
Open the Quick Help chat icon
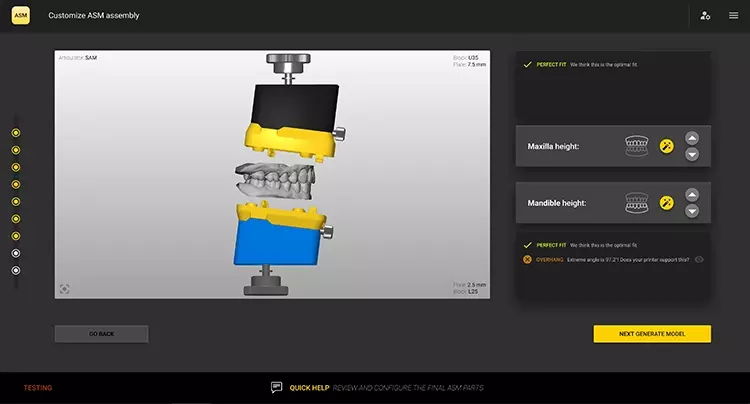coord(276,387)
